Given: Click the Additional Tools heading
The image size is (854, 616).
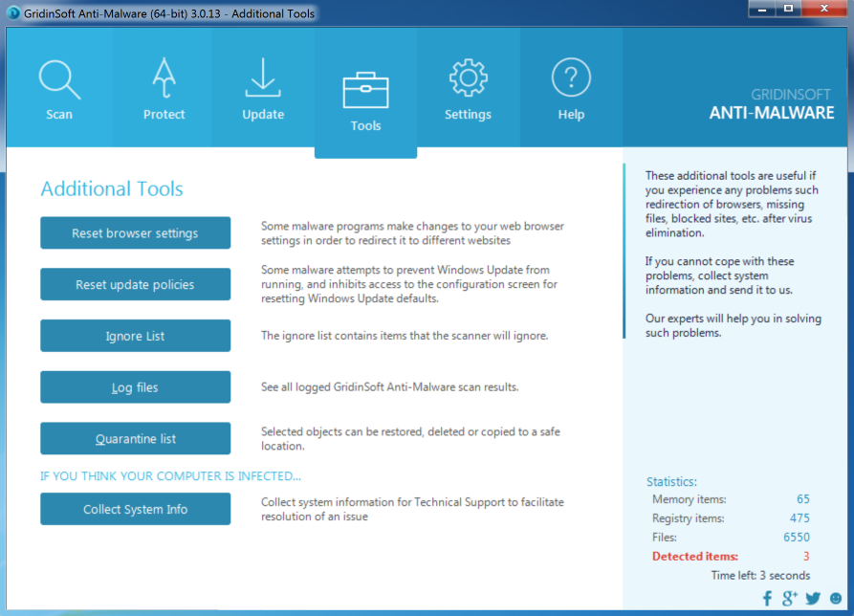Looking at the screenshot, I should 112,189.
